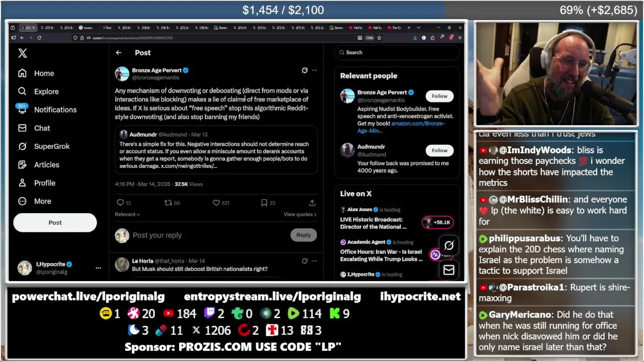Open more options on Le Horla reply

click(x=314, y=261)
